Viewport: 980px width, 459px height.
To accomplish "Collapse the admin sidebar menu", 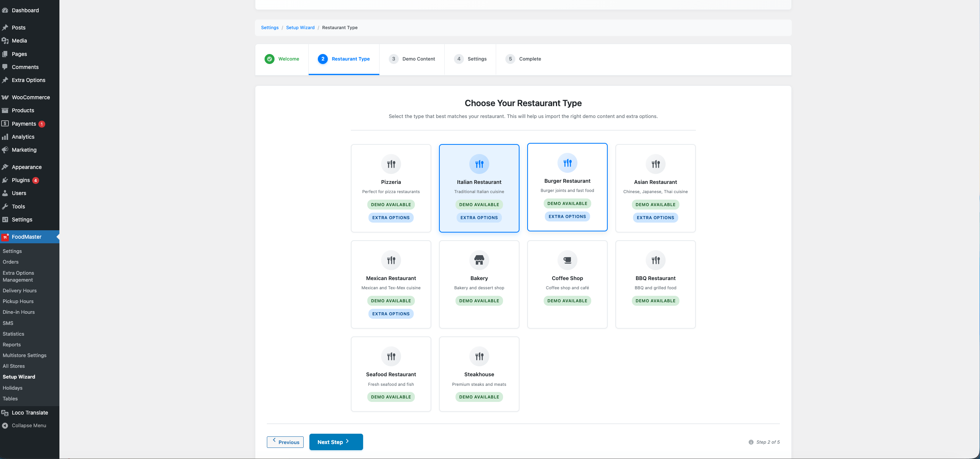I will (28, 425).
